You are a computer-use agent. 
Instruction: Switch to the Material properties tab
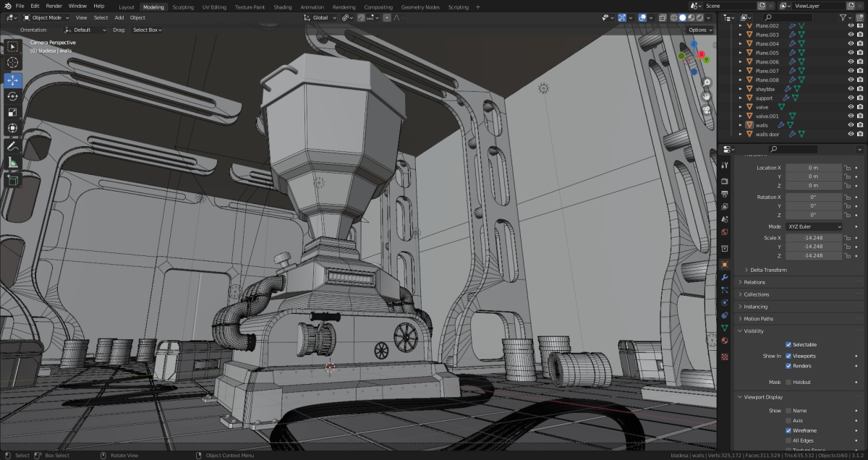(724, 341)
